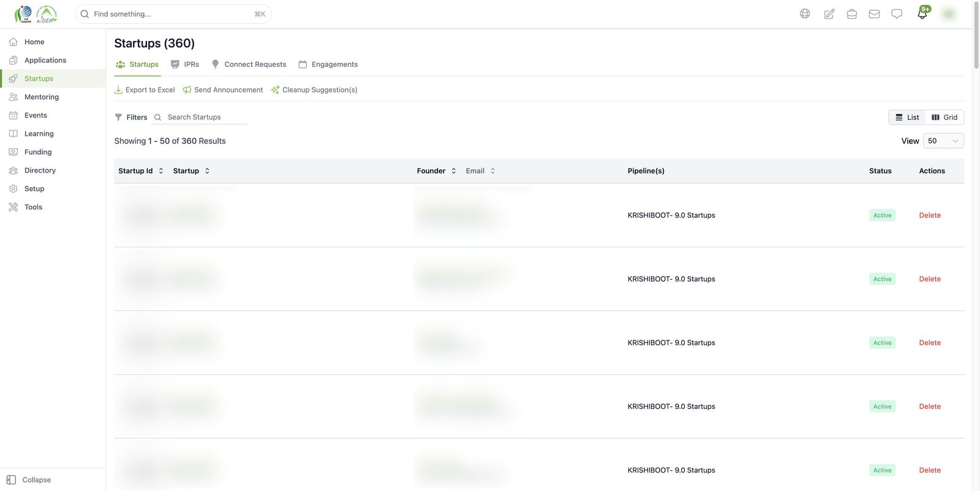
Task: Delete the fourth startup row
Action: click(930, 407)
